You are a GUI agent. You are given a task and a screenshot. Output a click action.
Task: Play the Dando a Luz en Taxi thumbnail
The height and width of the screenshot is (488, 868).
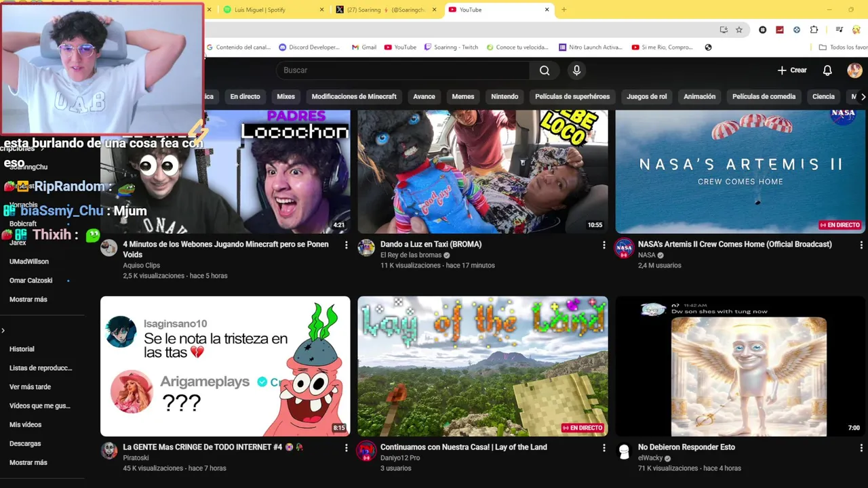pos(483,171)
